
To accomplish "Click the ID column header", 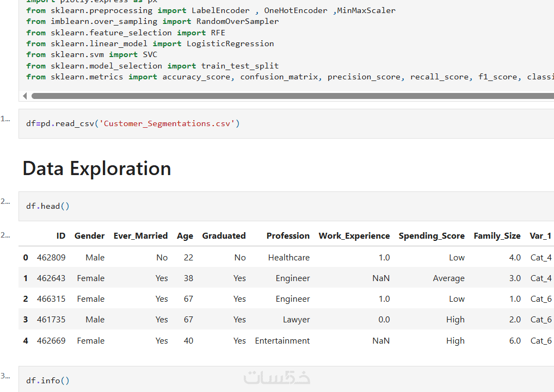I will click(x=60, y=236).
